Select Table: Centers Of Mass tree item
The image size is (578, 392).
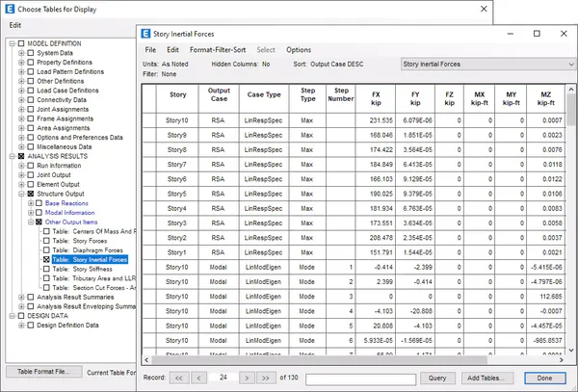coord(94,231)
